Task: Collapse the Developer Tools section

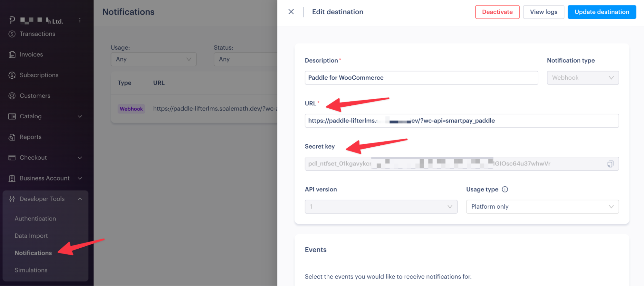Action: (80, 199)
